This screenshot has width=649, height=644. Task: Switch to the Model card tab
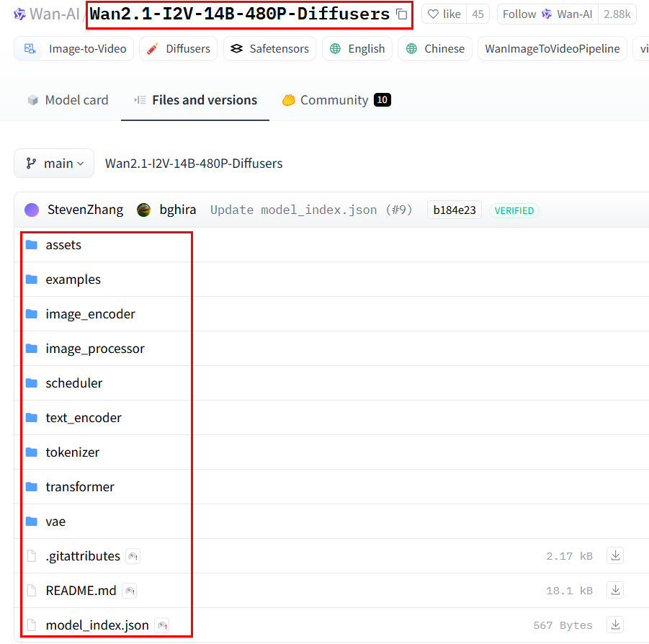point(68,100)
